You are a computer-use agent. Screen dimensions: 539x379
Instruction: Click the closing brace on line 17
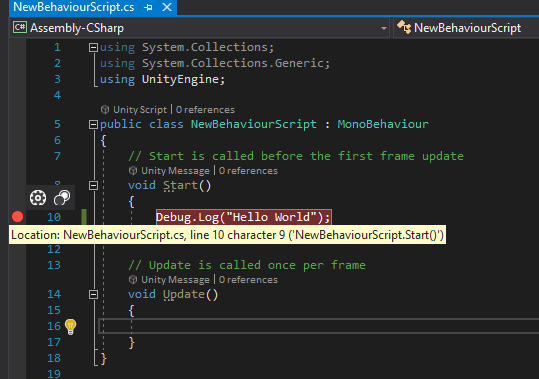coord(131,343)
